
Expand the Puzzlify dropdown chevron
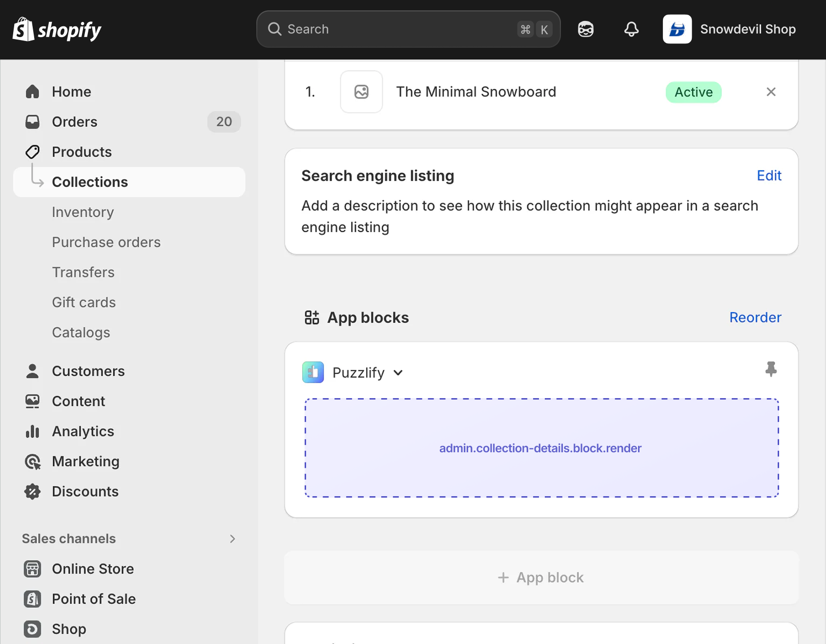(x=398, y=373)
